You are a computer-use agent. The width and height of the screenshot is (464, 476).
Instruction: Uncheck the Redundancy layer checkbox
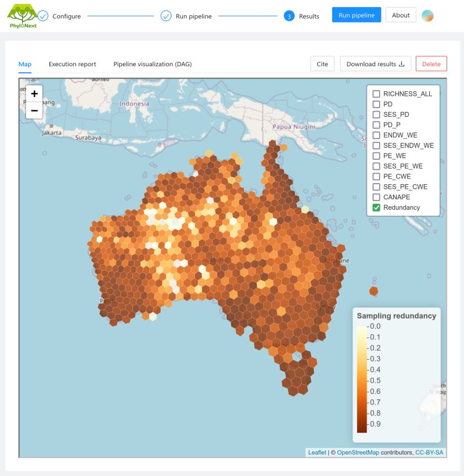pos(376,207)
